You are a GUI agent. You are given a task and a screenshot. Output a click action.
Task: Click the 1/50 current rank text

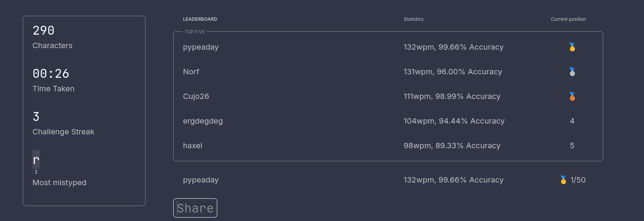click(x=578, y=180)
